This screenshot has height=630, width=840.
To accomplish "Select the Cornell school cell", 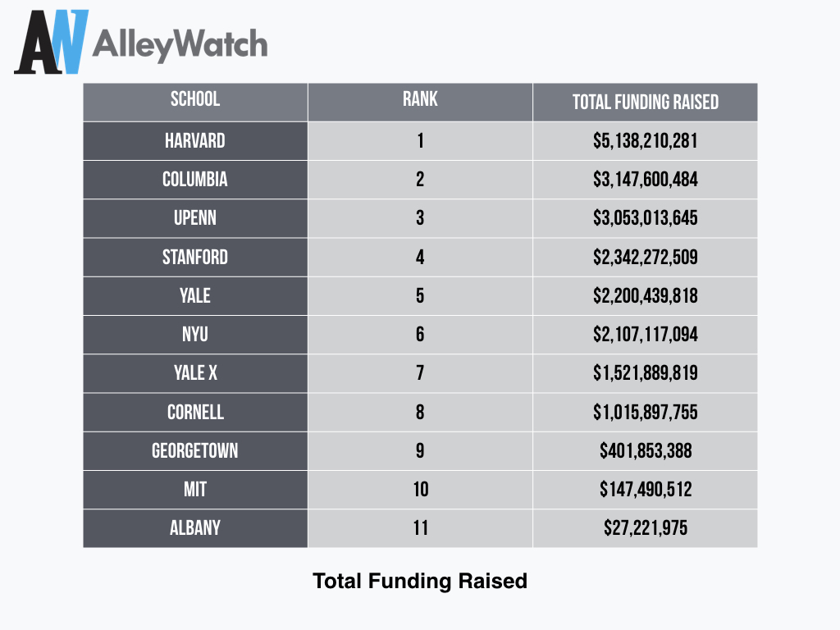I will pos(195,412).
